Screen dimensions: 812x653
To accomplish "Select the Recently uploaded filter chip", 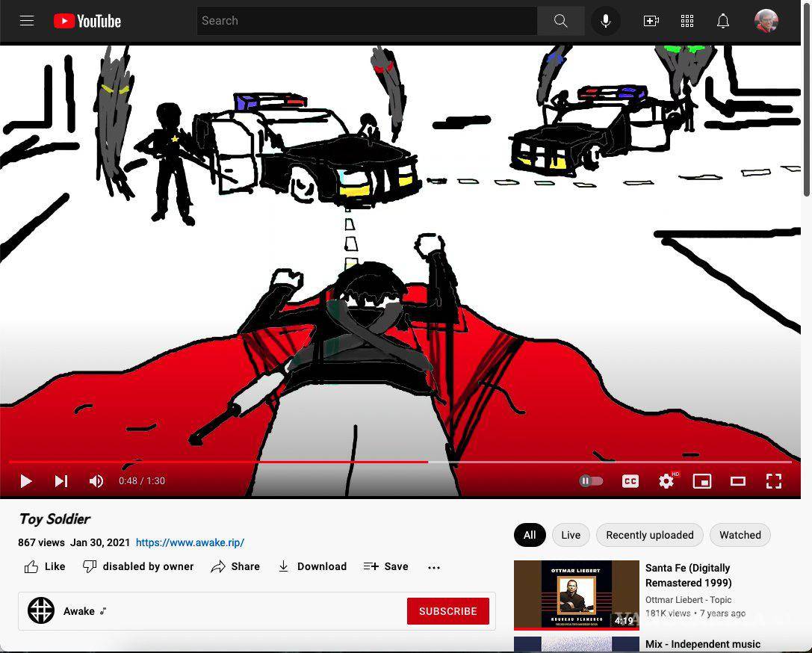I will tap(649, 535).
